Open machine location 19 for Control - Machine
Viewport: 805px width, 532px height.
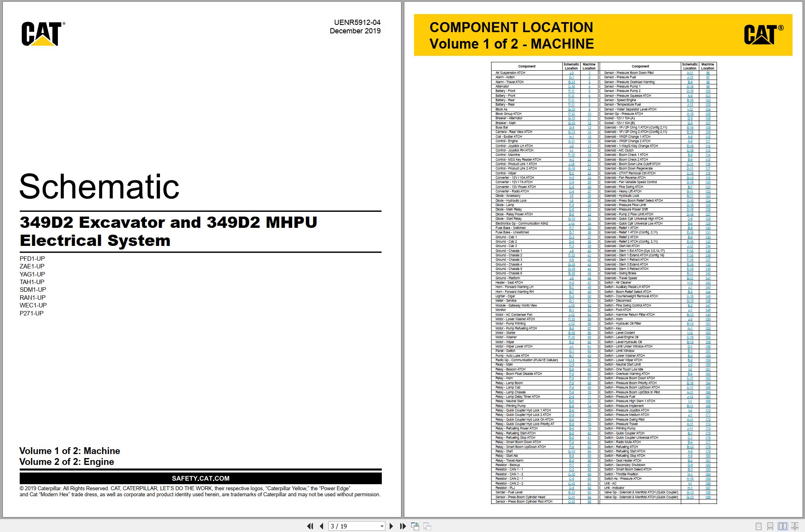589,155
